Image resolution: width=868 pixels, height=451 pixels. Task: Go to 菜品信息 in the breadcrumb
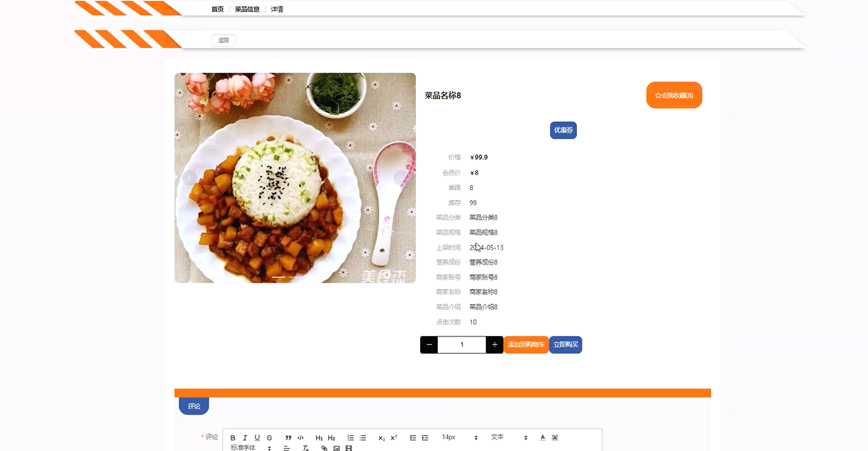coord(247,9)
